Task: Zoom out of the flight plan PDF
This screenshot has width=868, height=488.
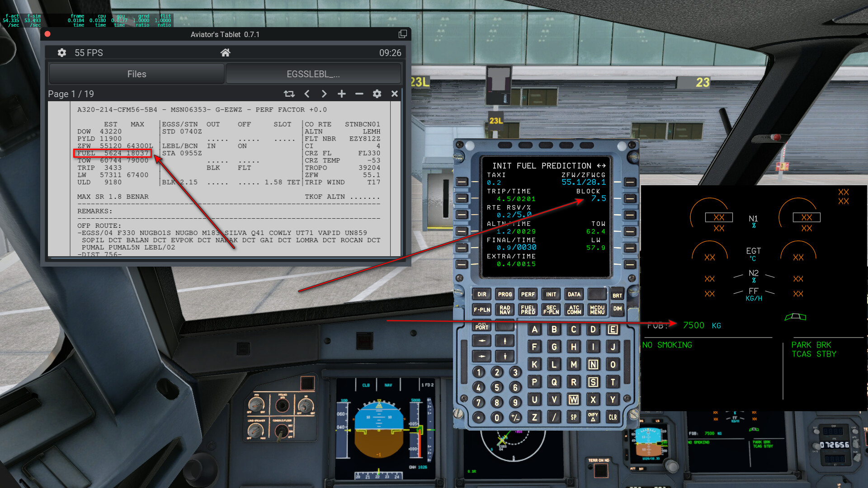Action: [x=359, y=94]
